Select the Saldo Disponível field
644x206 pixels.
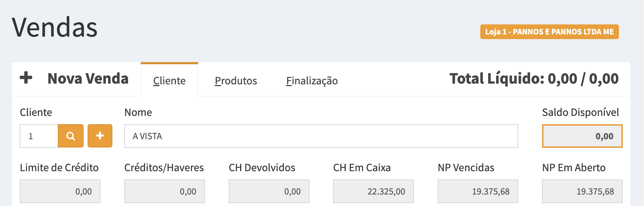point(582,136)
